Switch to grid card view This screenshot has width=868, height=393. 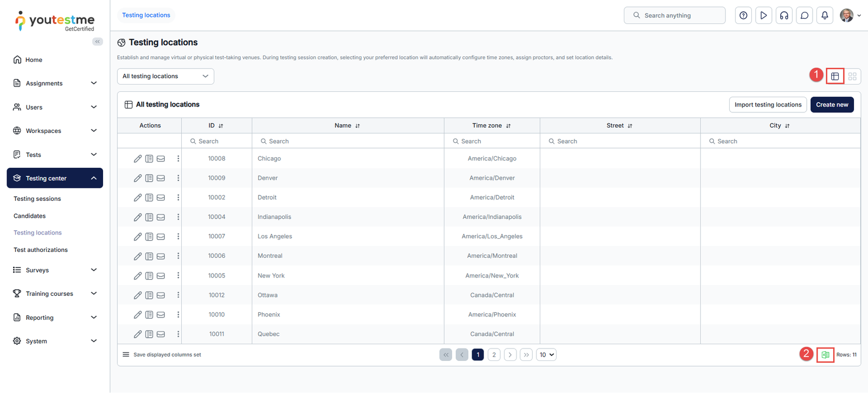tap(852, 77)
